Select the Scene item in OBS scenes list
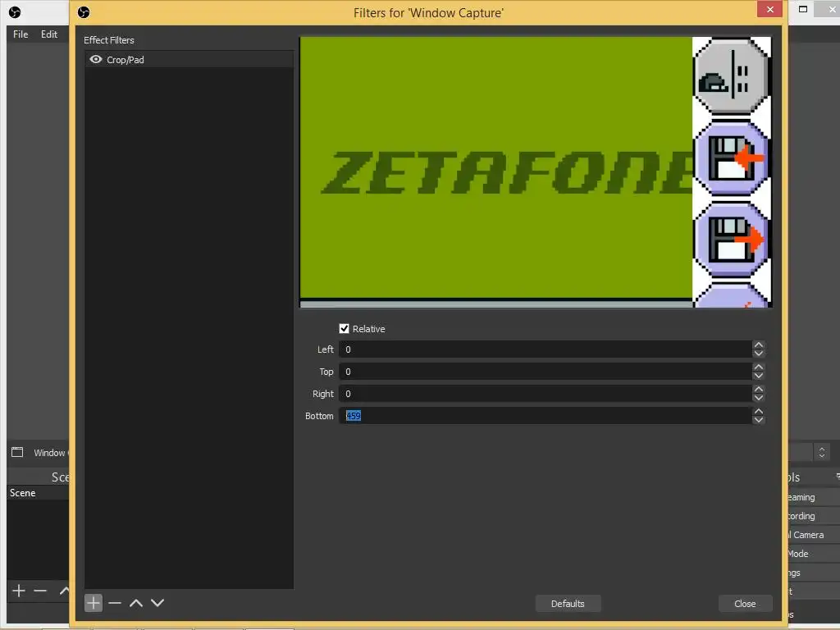 pos(38,493)
